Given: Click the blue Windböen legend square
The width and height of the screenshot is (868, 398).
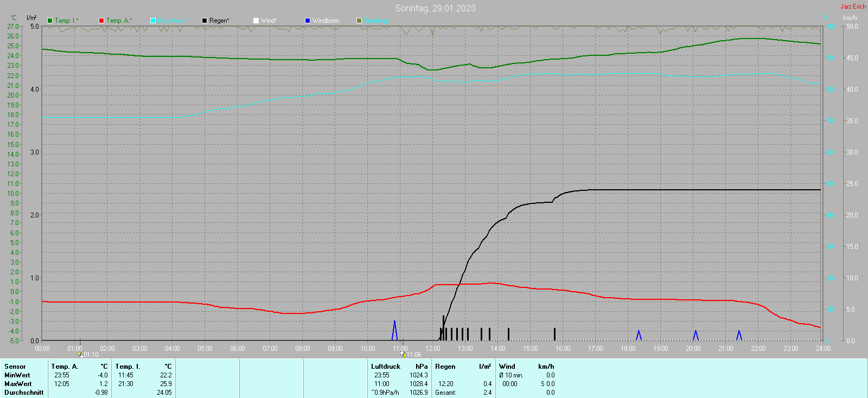Looking at the screenshot, I should click(x=308, y=21).
